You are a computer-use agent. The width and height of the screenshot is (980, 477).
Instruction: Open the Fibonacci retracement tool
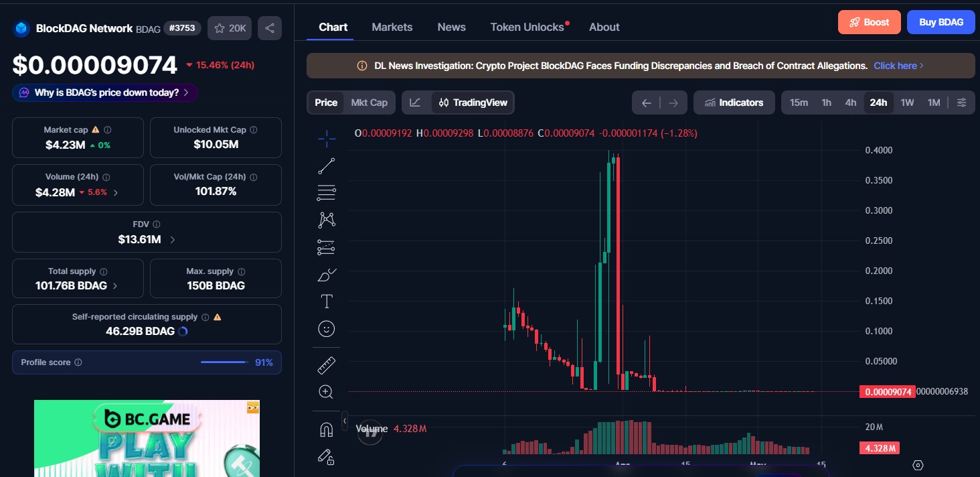327,193
